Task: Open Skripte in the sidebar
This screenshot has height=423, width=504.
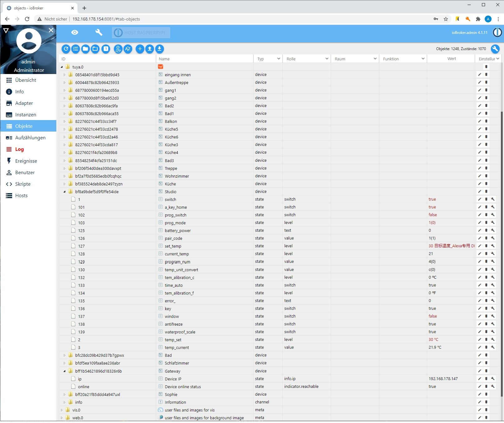Action: coord(28,184)
